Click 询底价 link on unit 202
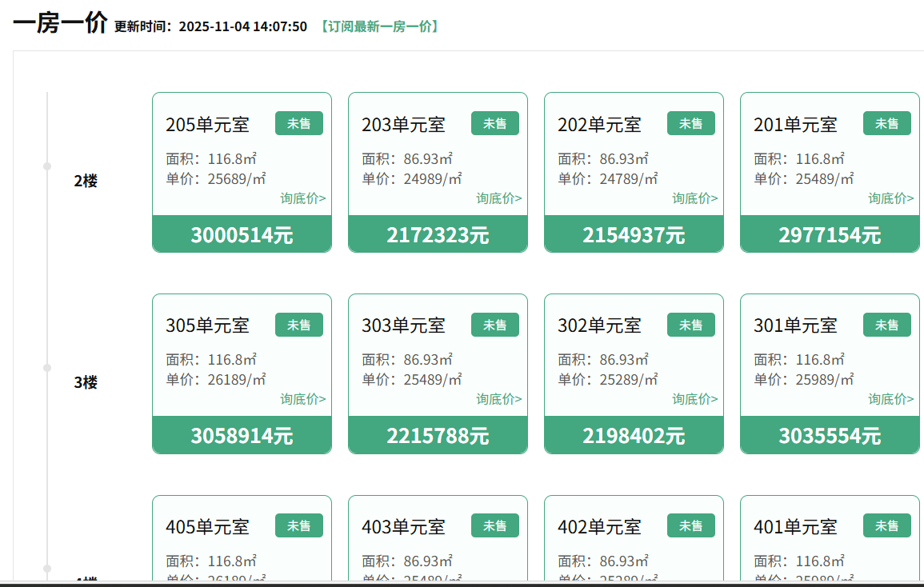Screen dimensions: 924x587 (x=695, y=198)
